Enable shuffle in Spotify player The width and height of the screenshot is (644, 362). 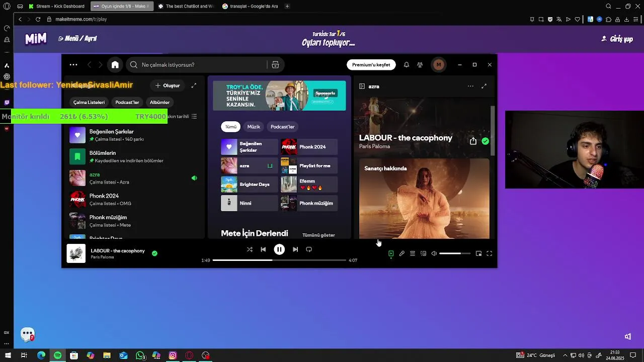tap(250, 249)
